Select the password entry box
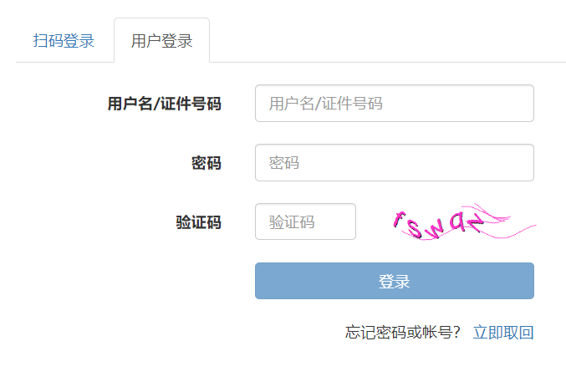 point(394,163)
